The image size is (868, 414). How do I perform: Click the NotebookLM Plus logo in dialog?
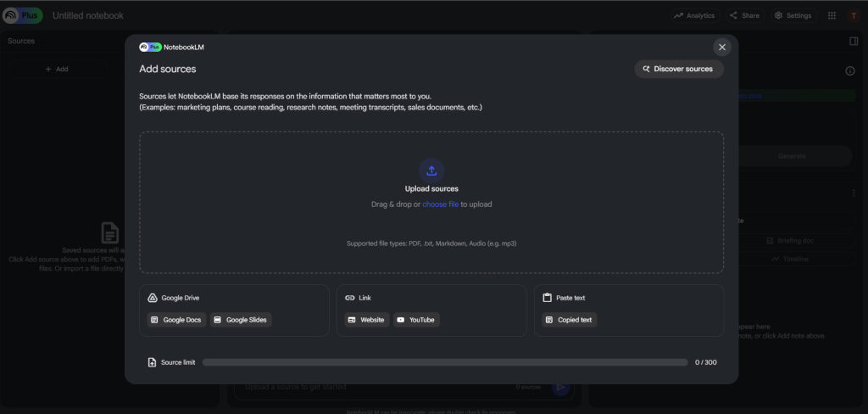(150, 48)
